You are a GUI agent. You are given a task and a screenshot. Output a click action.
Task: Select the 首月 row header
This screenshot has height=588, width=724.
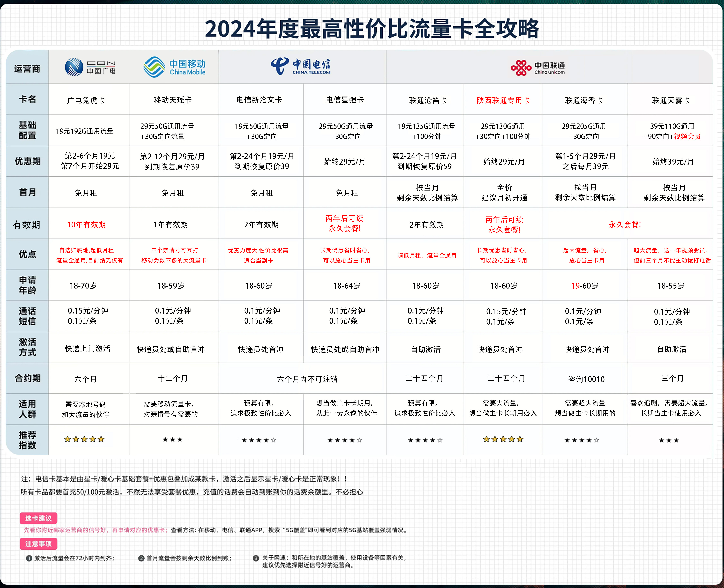[27, 192]
